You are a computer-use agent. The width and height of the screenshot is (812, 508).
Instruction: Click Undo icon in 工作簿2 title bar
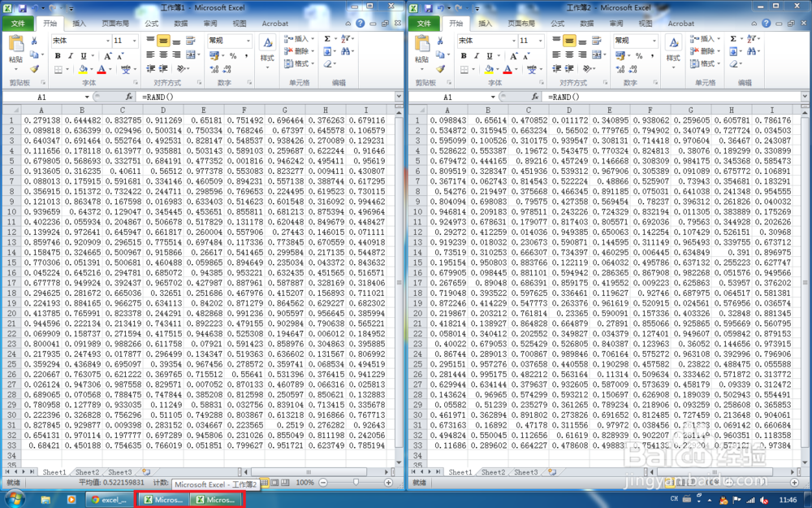[x=440, y=8]
